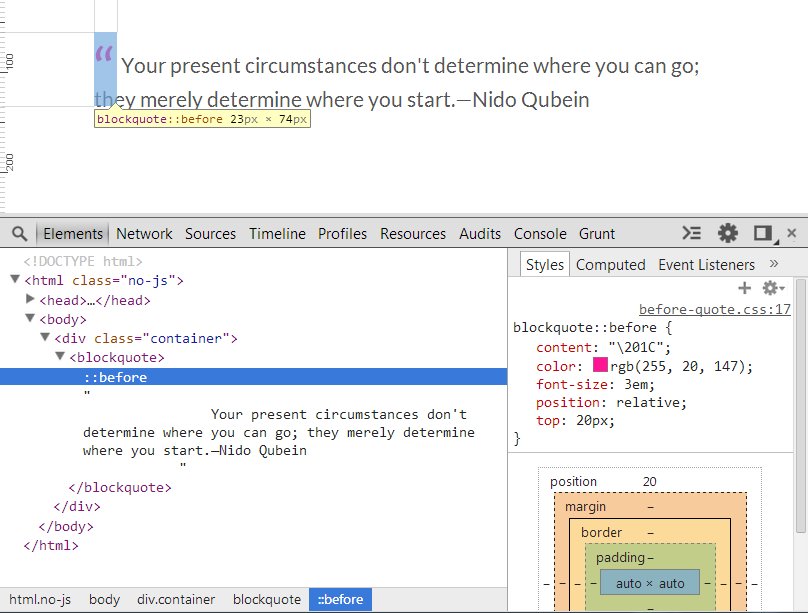Click the pink color swatch
This screenshot has height=613, width=808.
[x=600, y=365]
